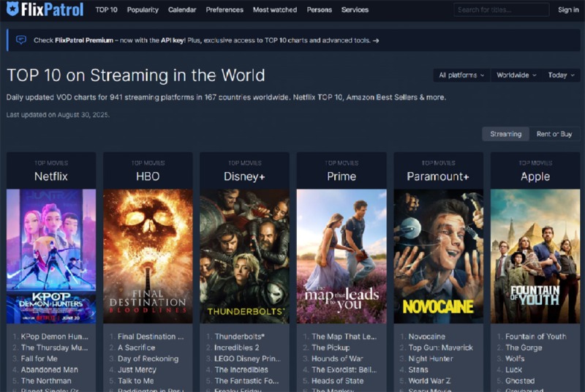Open 'KPop Demon Hun...' in Netflix list
The width and height of the screenshot is (585, 392).
54,336
